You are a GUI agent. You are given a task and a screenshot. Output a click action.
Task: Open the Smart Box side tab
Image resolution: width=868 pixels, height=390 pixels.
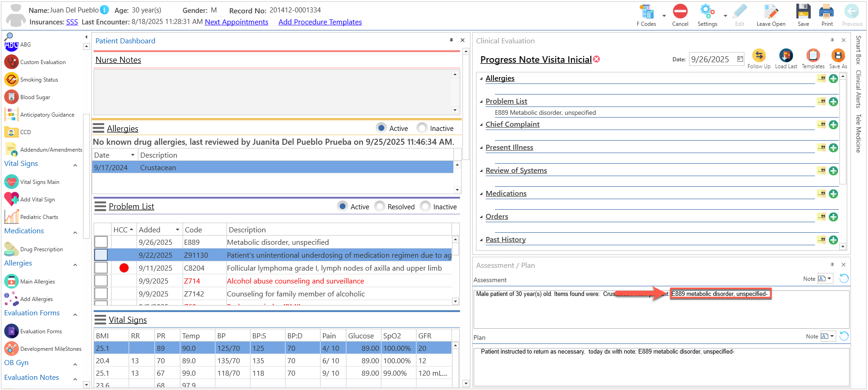tap(858, 50)
